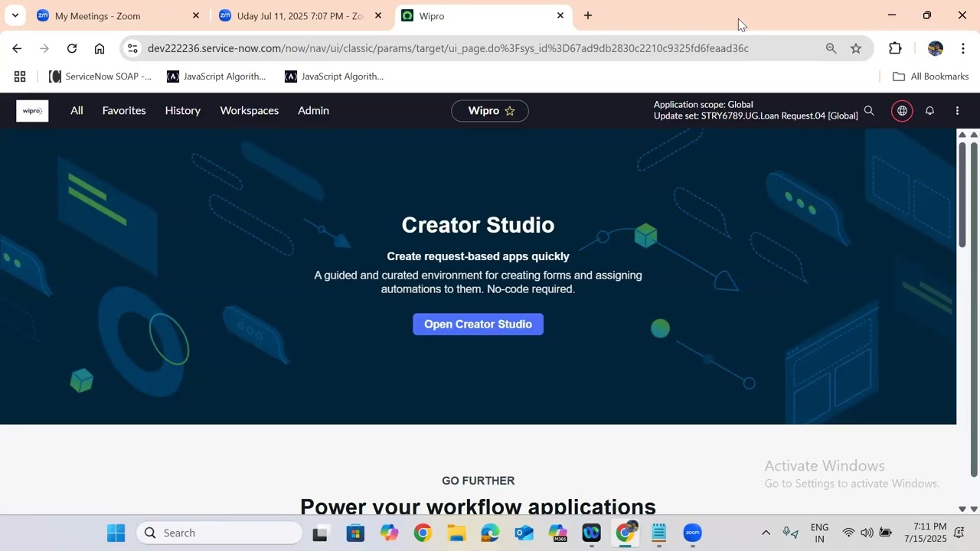Open the Windows Start menu
Viewport: 980px width, 551px height.
tap(116, 533)
